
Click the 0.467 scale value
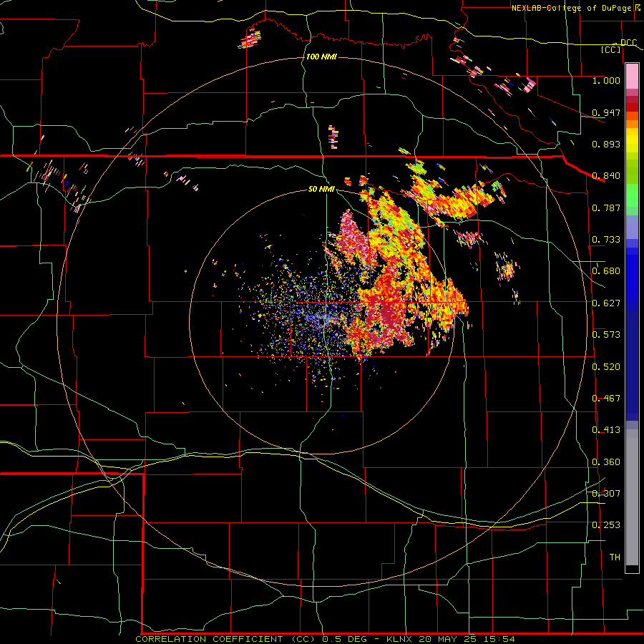click(606, 399)
